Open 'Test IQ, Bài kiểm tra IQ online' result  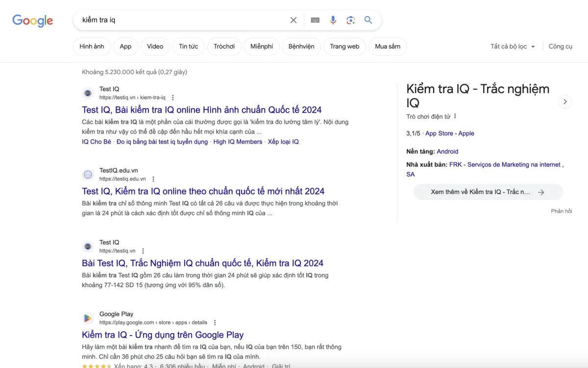(202, 110)
